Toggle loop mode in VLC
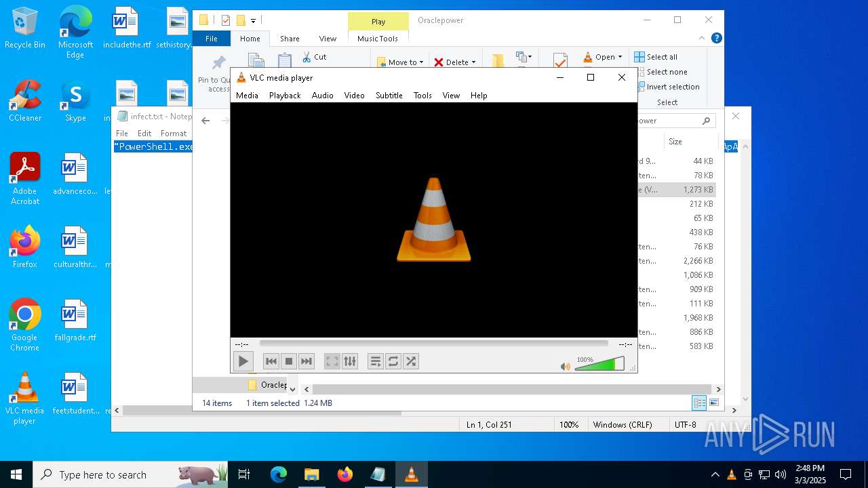Screen dimensions: 868x488 click(x=393, y=361)
